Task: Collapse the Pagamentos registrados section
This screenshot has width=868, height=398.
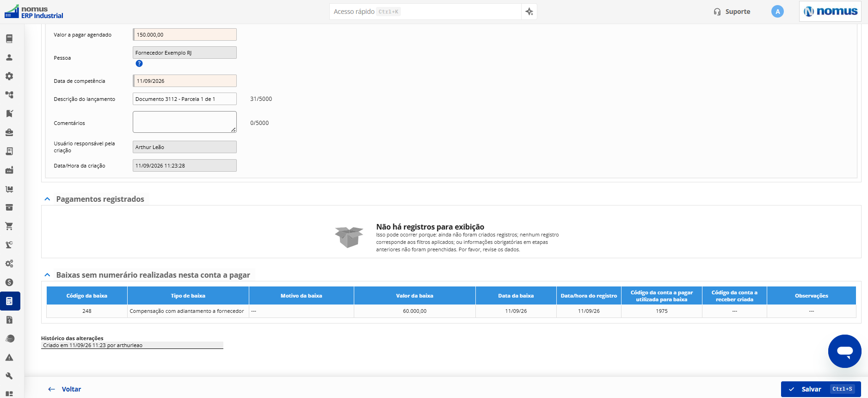Action: point(47,199)
